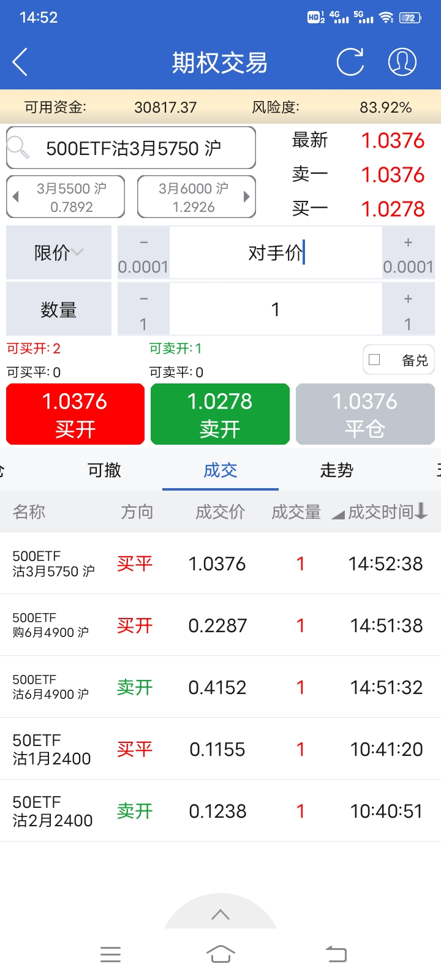This screenshot has height=980, width=441.
Task: Switch to the 可撤 tab
Action: click(104, 470)
